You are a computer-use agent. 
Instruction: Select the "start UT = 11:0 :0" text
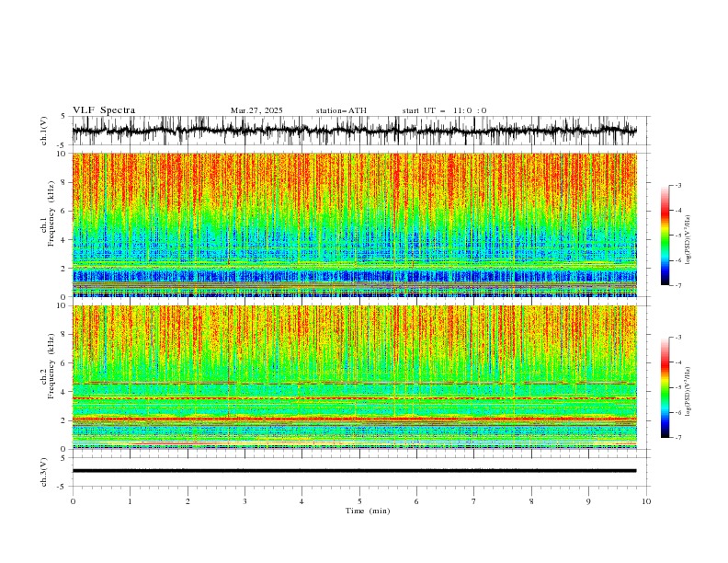point(444,110)
